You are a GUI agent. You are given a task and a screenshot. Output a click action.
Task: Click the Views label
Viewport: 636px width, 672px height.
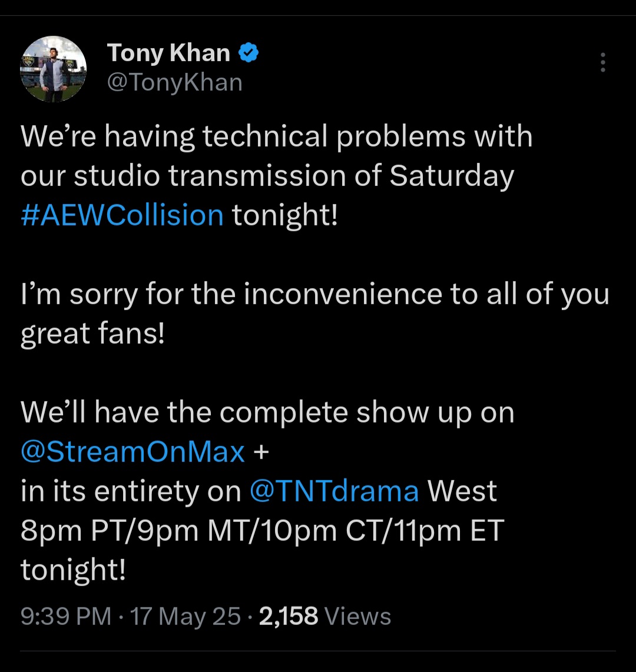click(358, 616)
